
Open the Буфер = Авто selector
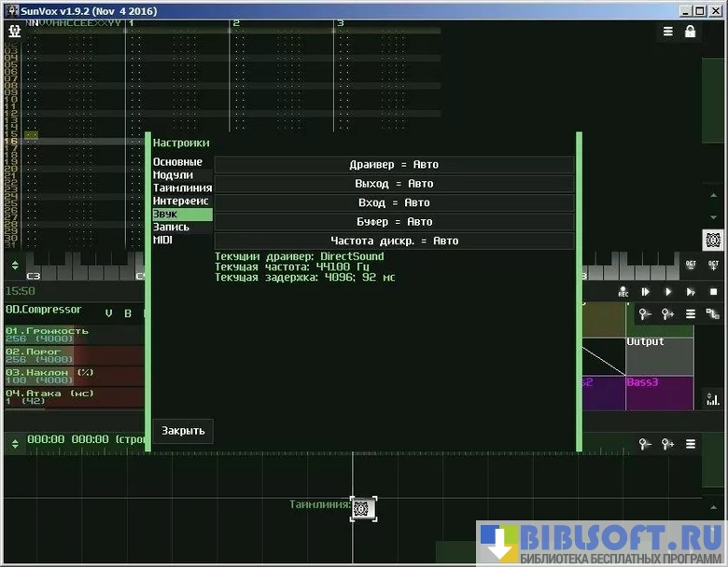click(394, 222)
